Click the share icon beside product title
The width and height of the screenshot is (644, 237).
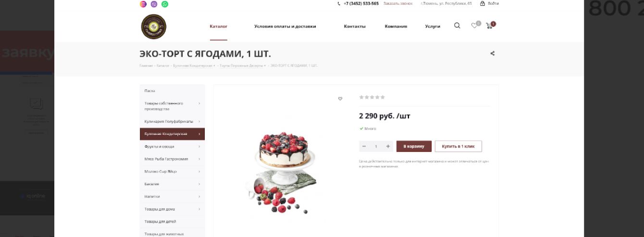493,53
